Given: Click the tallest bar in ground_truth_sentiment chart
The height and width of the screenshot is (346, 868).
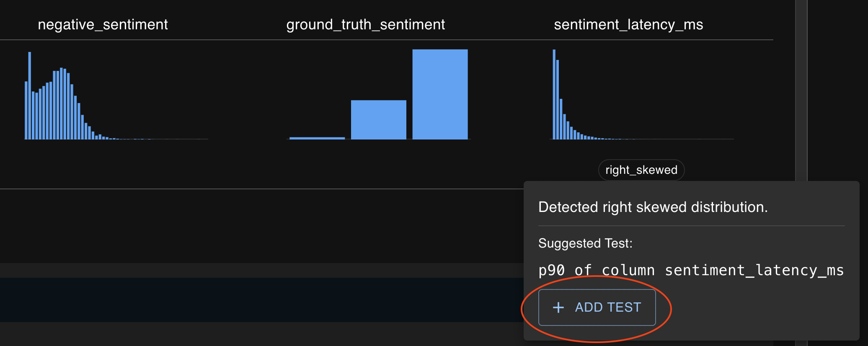Looking at the screenshot, I should pos(440,95).
